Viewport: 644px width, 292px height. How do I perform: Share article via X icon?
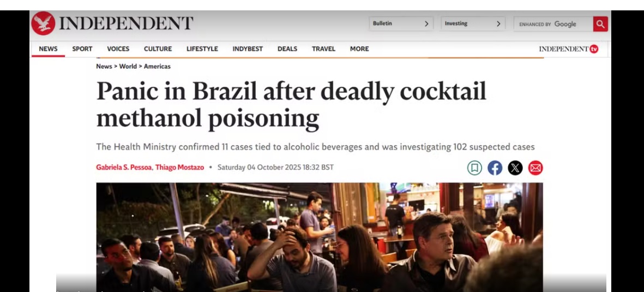[515, 168]
